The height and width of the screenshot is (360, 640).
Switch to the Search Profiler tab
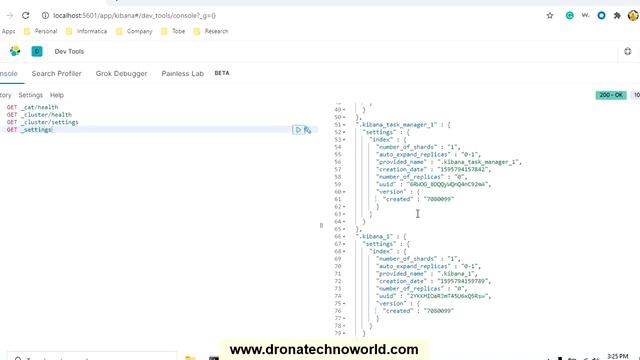(57, 73)
